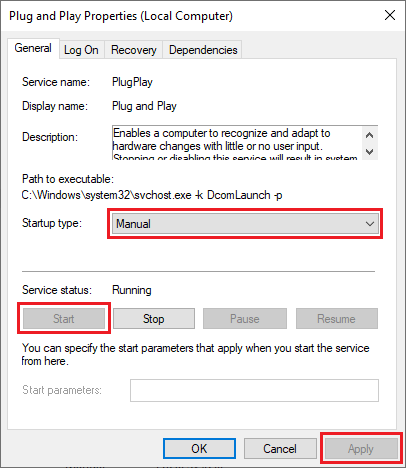View the Dependencies tab
406x468 pixels.
pyautogui.click(x=203, y=50)
